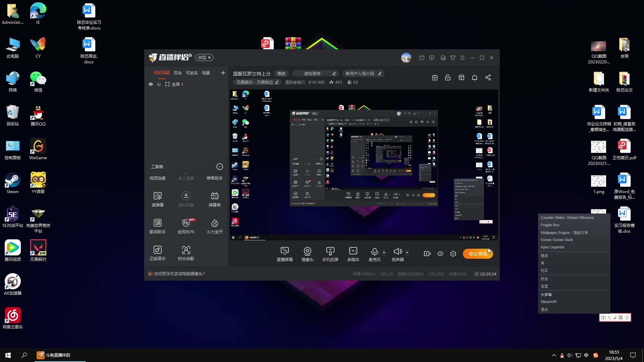Screen dimensions: 644x362
Task: Open stream settings gear icon
Action: (x=453, y=254)
